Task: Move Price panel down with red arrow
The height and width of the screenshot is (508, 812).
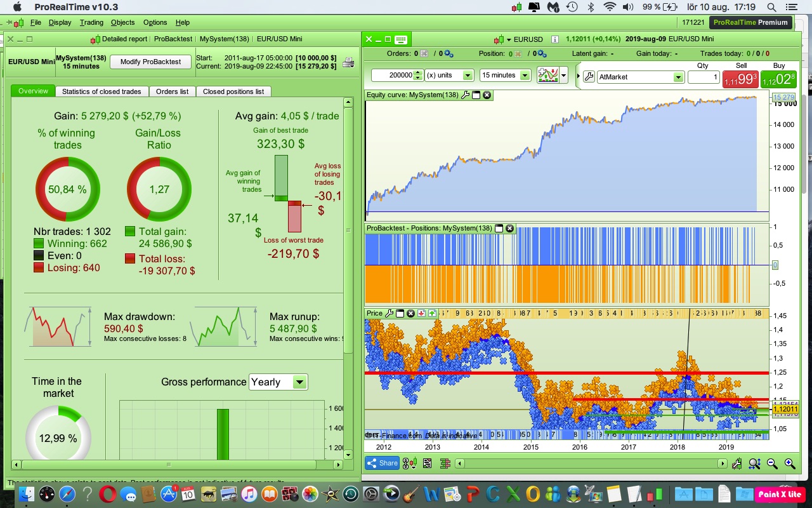Action: tap(421, 313)
